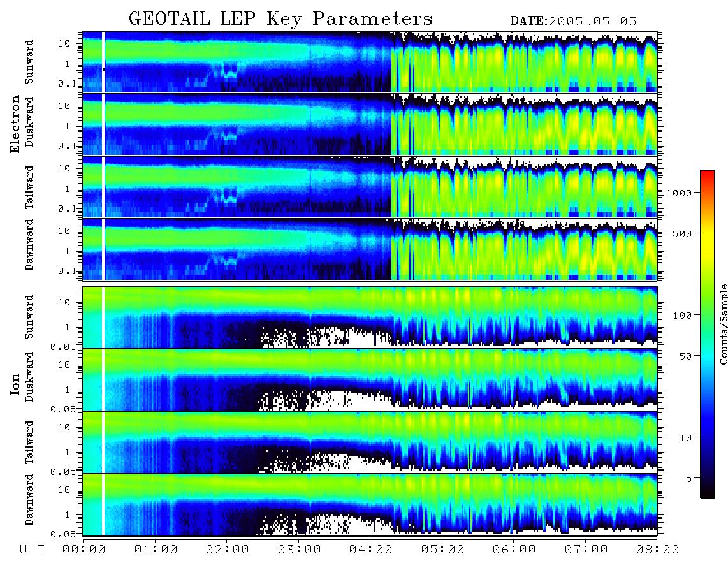Screen dimensions: 728x561
Task: Select the Electron Sunward axis label
Action: [x=29, y=62]
